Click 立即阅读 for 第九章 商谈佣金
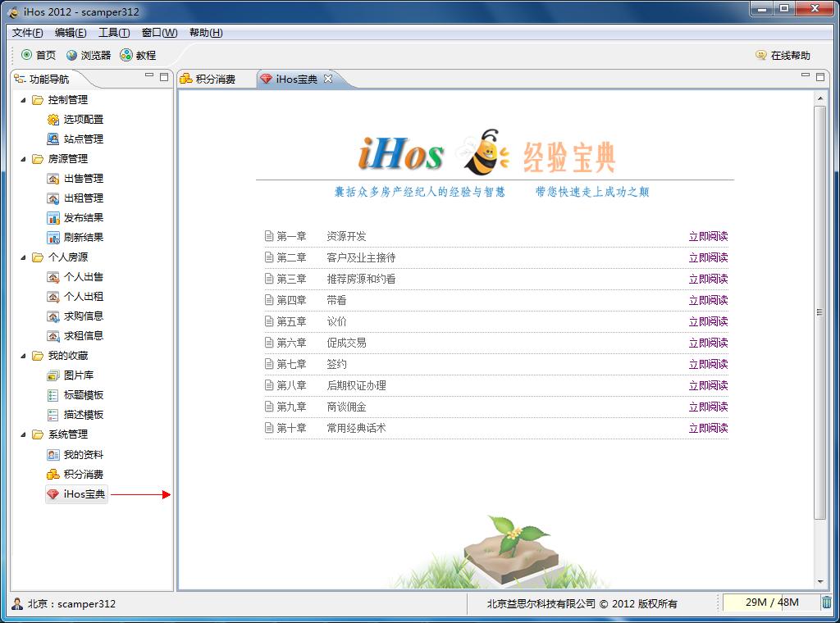Viewport: 840px width, 623px height. coord(708,407)
